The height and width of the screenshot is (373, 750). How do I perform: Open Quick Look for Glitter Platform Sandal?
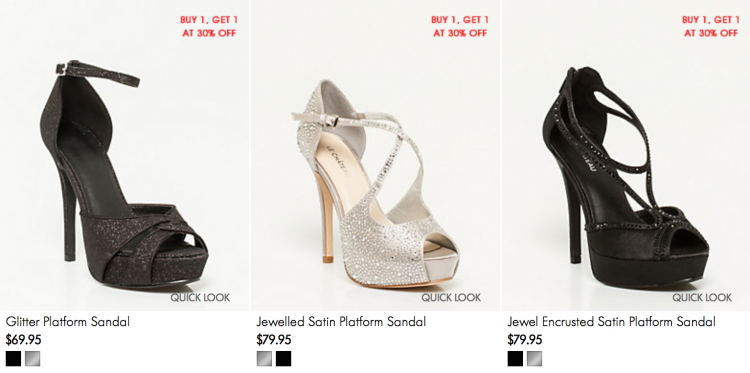(200, 297)
